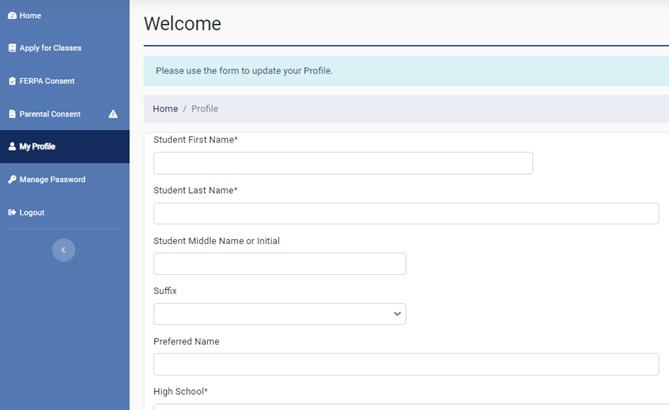Focus the Student Middle Name or Initial field
This screenshot has width=669, height=410.
pyautogui.click(x=279, y=264)
